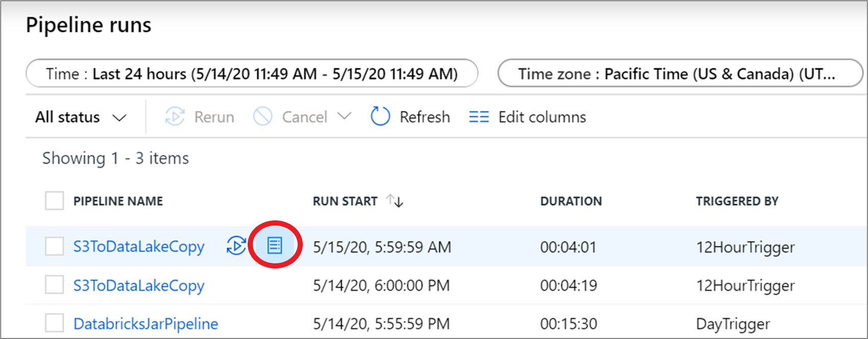Click the Triggered By column header

(x=737, y=201)
